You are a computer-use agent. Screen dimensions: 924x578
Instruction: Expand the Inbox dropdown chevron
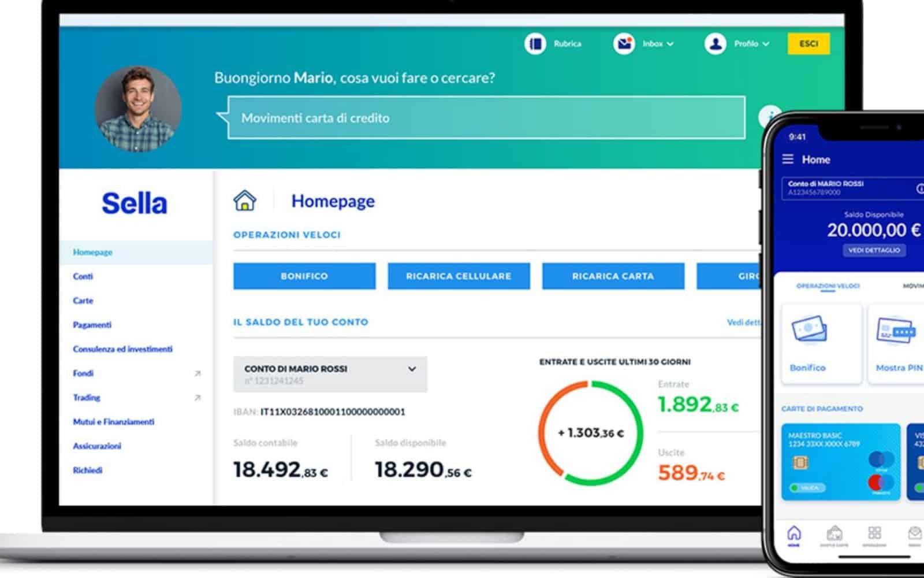click(x=670, y=44)
